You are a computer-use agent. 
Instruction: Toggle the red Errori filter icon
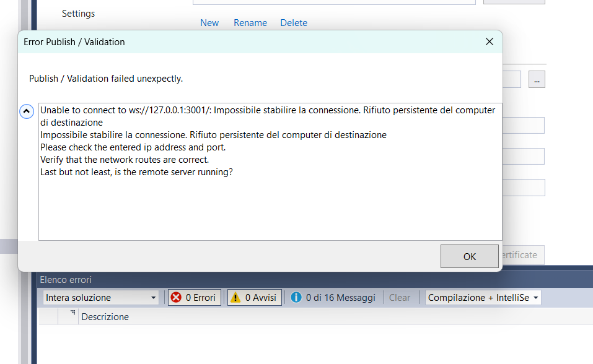[176, 298]
